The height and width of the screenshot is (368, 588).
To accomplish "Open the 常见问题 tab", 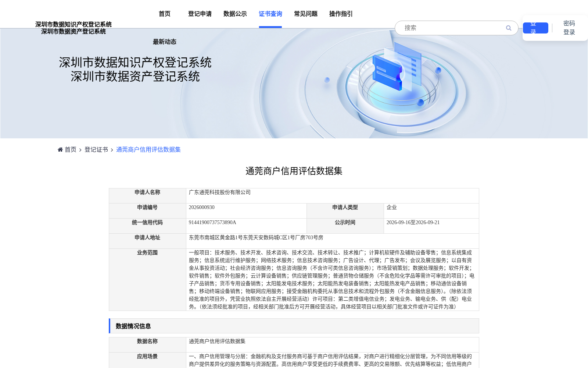I will tap(306, 14).
